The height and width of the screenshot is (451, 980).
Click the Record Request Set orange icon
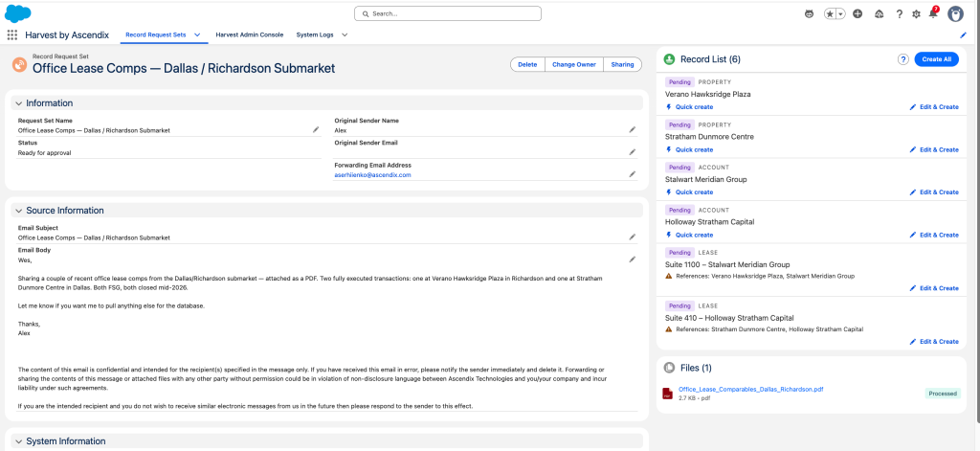click(19, 64)
